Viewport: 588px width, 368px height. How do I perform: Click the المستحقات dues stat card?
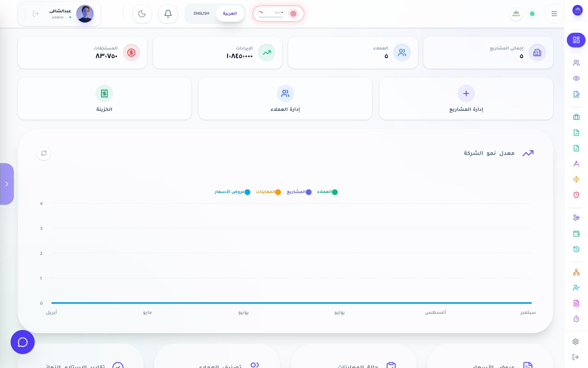click(82, 53)
